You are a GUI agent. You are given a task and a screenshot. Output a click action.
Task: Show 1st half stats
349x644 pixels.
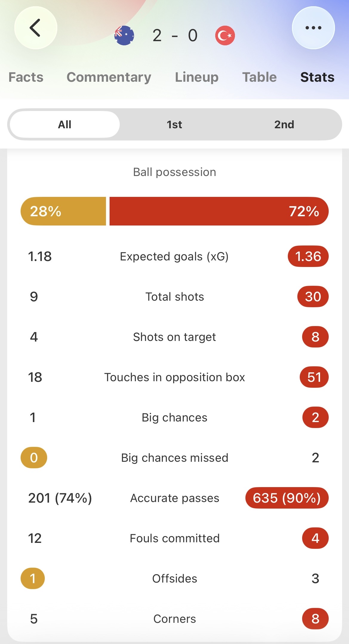pyautogui.click(x=174, y=124)
